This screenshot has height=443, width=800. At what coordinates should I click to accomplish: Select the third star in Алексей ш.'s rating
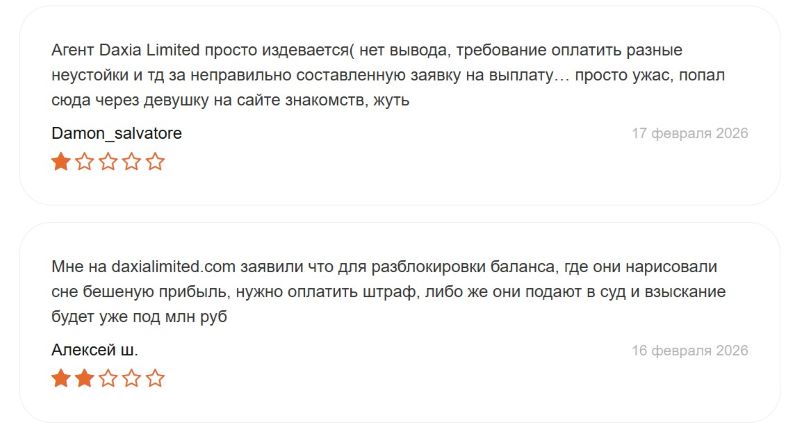point(108,378)
